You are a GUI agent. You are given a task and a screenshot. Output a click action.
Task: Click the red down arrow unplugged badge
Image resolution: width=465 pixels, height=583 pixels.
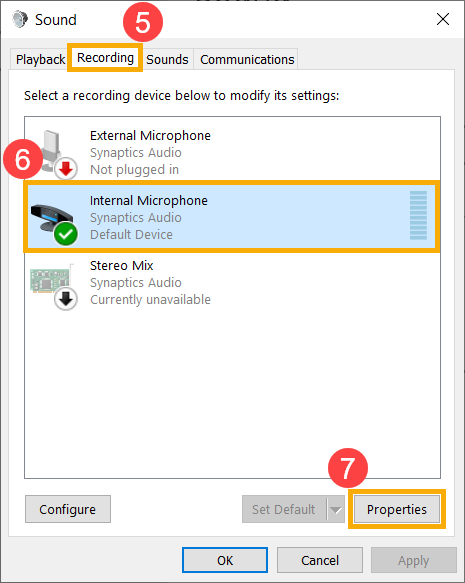coord(66,169)
